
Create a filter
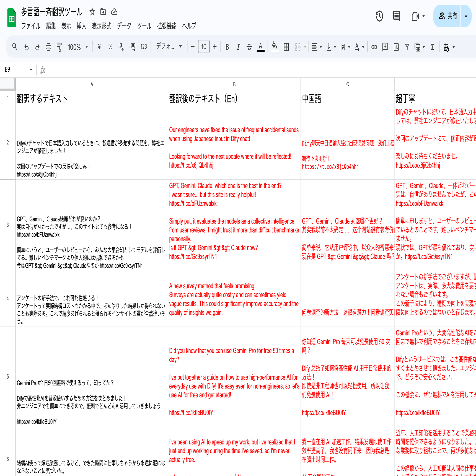click(407, 47)
